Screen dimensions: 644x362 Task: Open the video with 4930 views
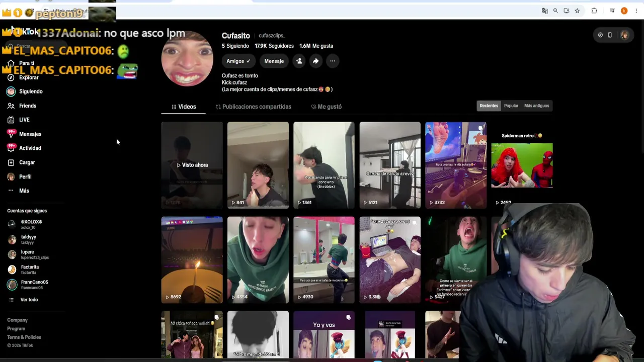tap(324, 260)
